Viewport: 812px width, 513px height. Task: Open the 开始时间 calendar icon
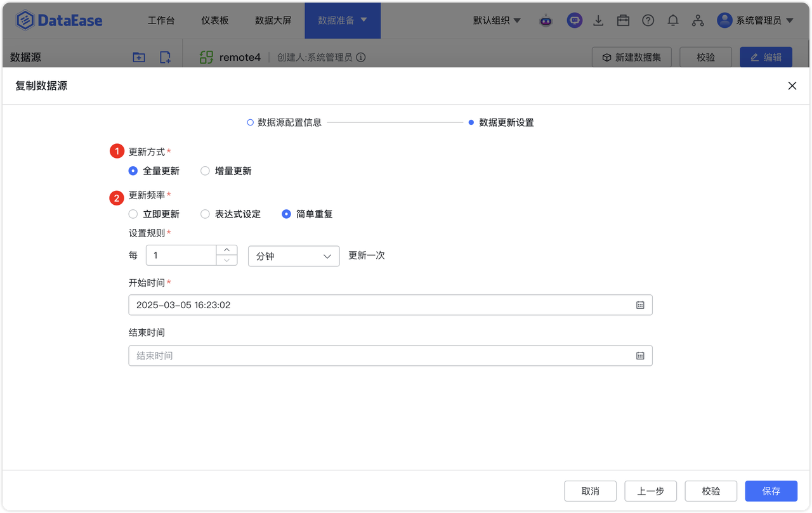coord(640,305)
